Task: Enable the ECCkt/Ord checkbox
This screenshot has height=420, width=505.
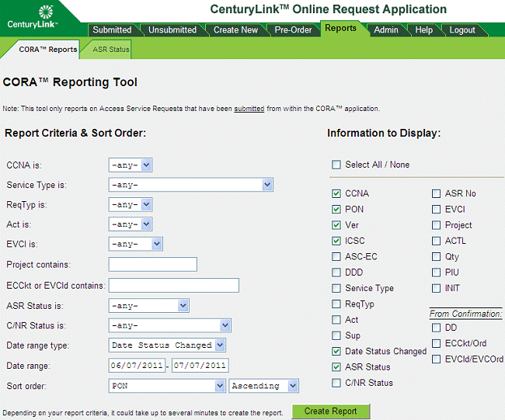Action: [436, 343]
